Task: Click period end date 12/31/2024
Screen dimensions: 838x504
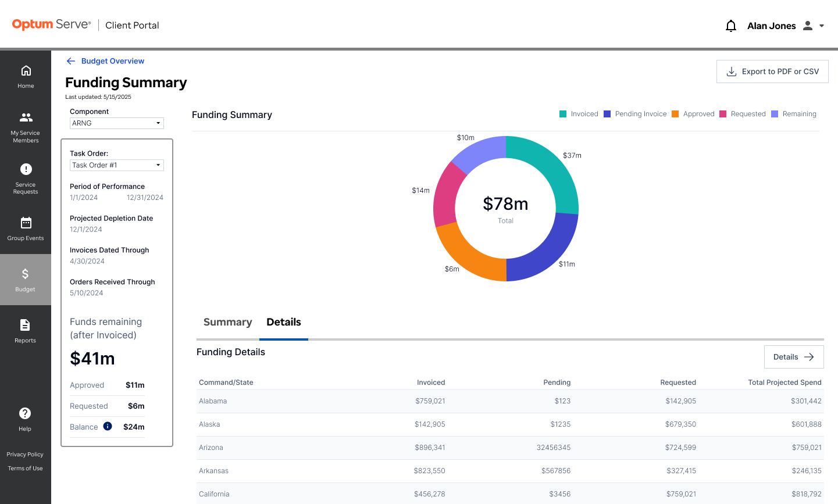Action: (x=145, y=198)
